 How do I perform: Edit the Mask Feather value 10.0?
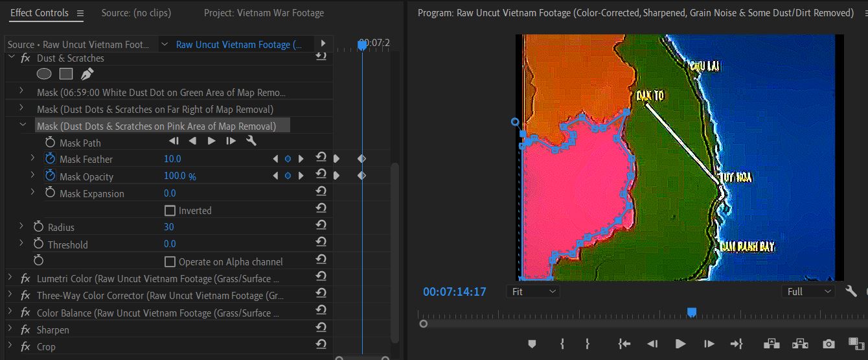[x=172, y=159]
